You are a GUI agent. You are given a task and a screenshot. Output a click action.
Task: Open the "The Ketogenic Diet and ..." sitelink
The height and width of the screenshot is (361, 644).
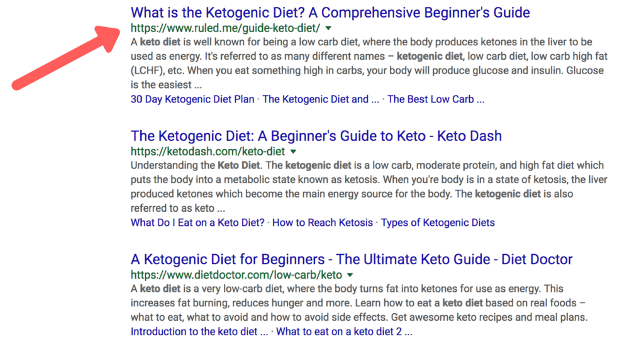[321, 99]
